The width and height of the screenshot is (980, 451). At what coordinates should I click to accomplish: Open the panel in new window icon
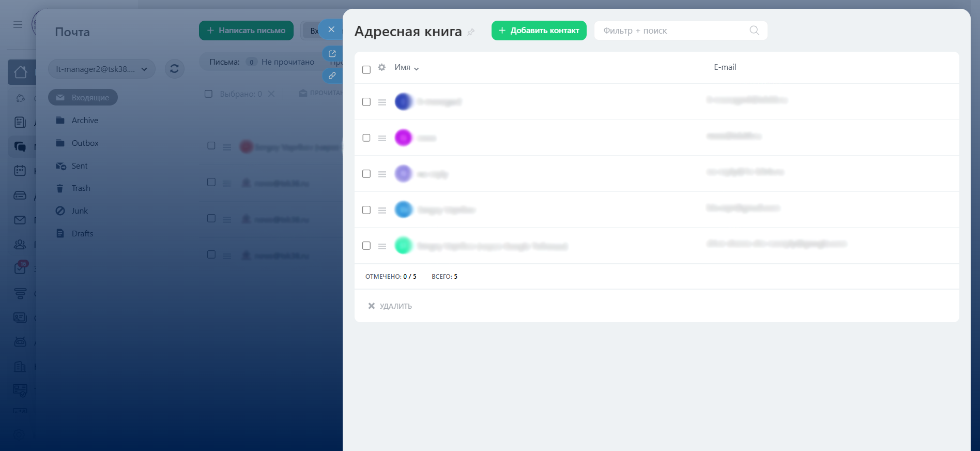pyautogui.click(x=332, y=54)
